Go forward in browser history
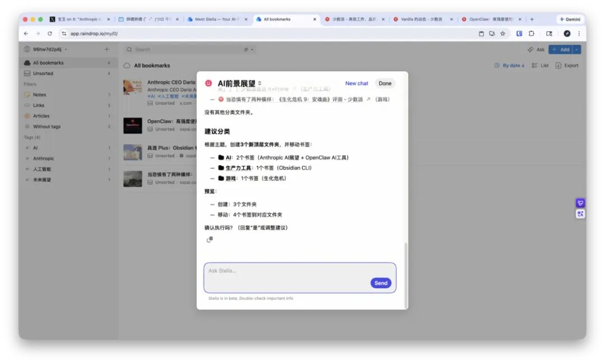This screenshot has width=605, height=364. pyautogui.click(x=38, y=34)
